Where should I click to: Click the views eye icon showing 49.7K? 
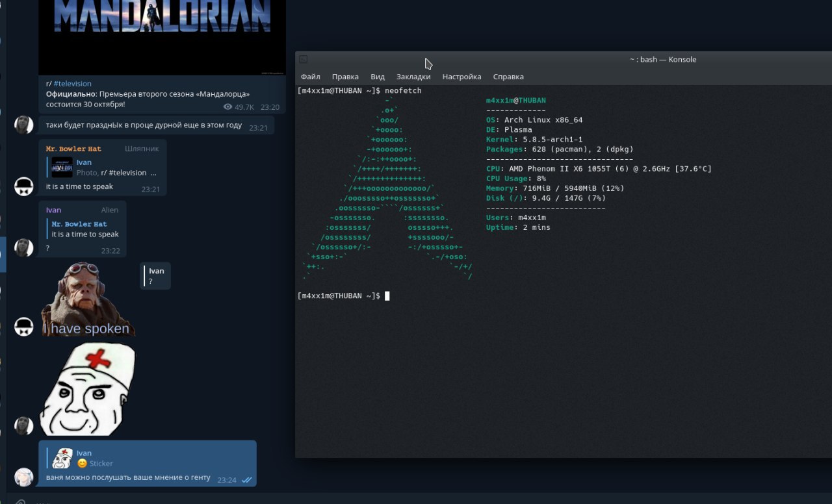tap(227, 107)
